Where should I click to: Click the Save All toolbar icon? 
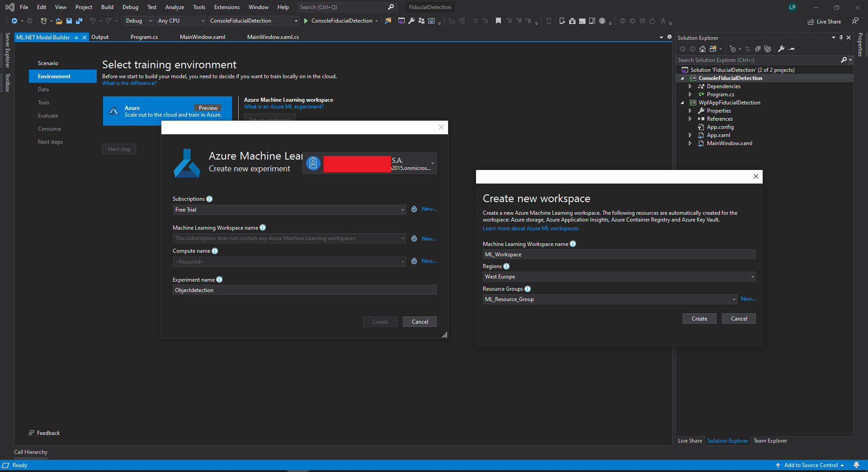click(x=79, y=21)
